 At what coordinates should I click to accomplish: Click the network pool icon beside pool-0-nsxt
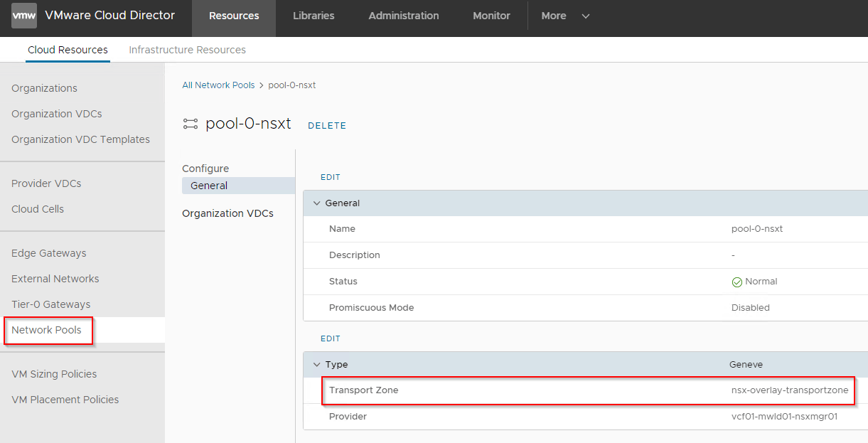(190, 124)
